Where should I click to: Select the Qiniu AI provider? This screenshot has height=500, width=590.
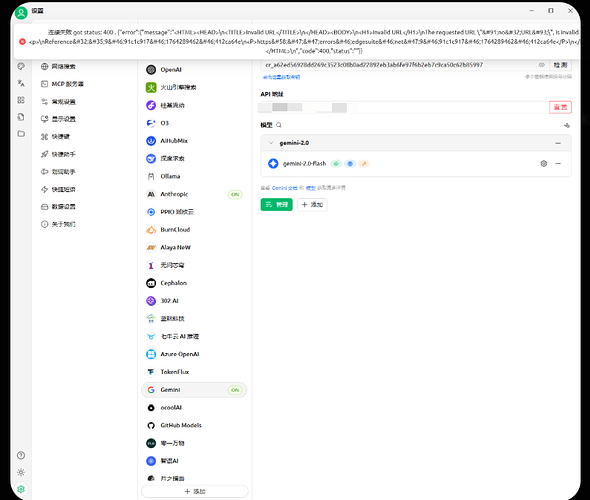coord(194,336)
